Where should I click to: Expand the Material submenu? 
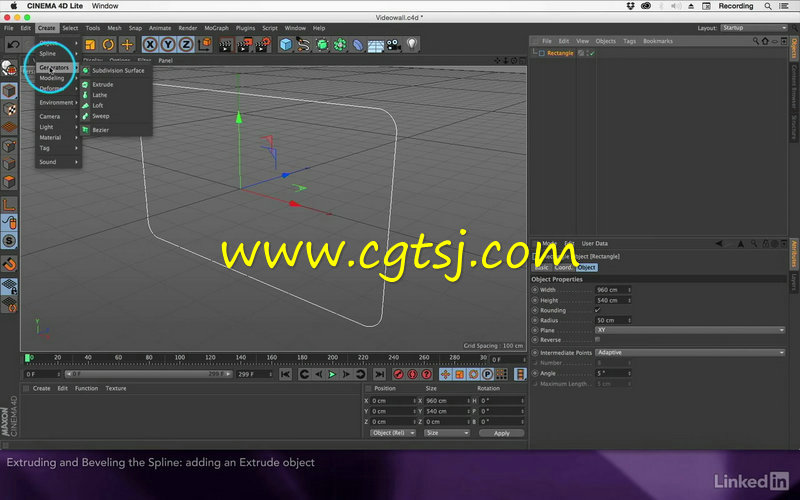click(x=58, y=138)
